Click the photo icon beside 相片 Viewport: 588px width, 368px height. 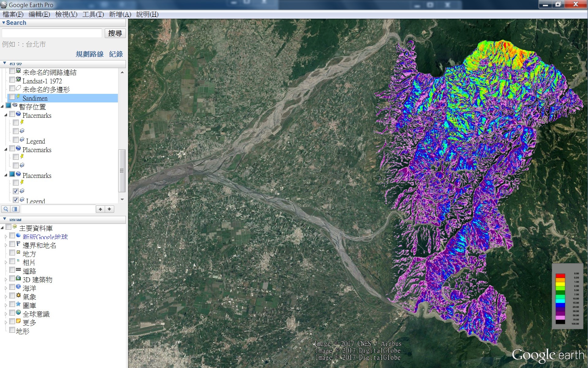pyautogui.click(x=18, y=261)
